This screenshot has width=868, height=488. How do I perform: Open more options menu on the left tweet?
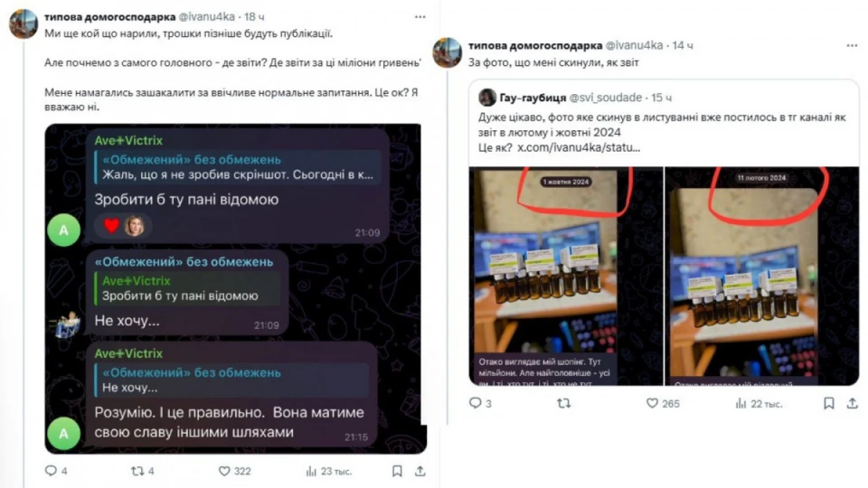(x=420, y=17)
